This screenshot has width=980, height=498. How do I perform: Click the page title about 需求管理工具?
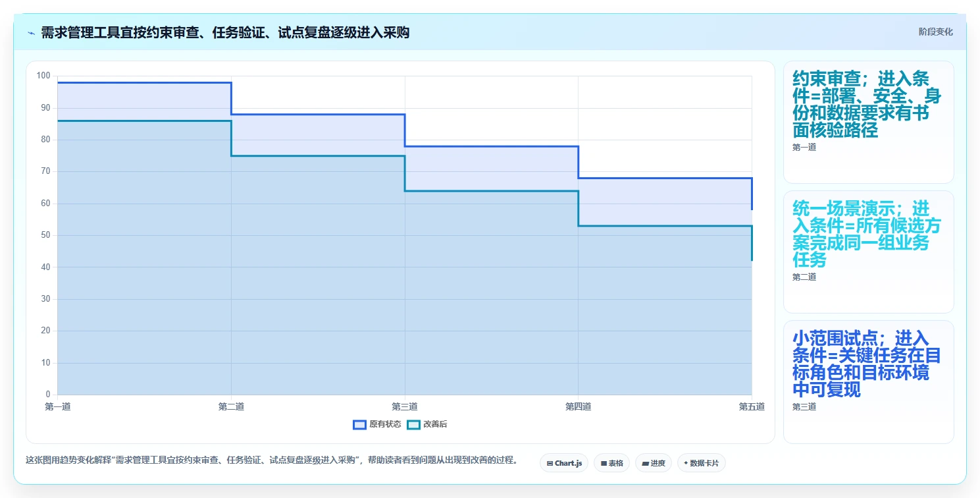pos(225,32)
